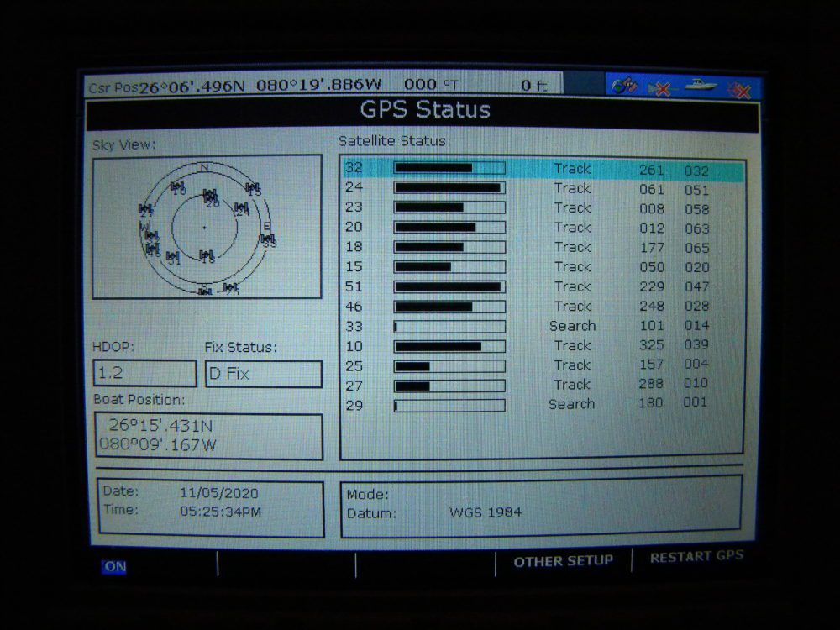Click the HDOP value field

144,374
